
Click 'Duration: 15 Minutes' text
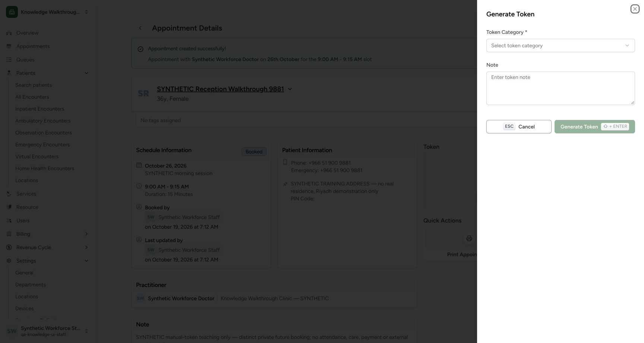[x=169, y=194]
